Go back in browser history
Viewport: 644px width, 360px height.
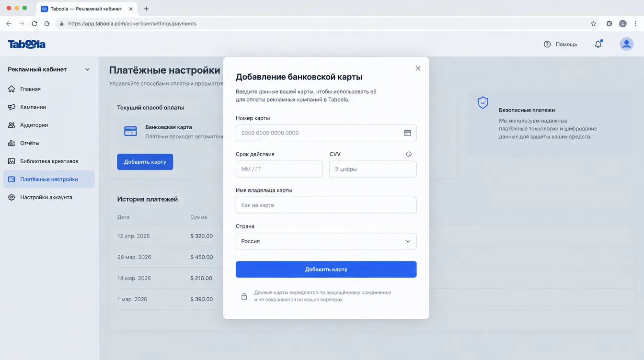(9, 23)
